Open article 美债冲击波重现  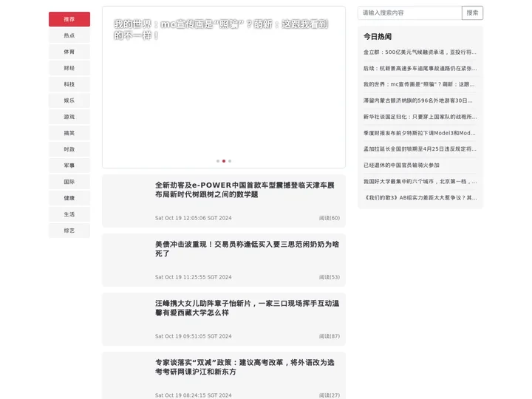(x=247, y=249)
